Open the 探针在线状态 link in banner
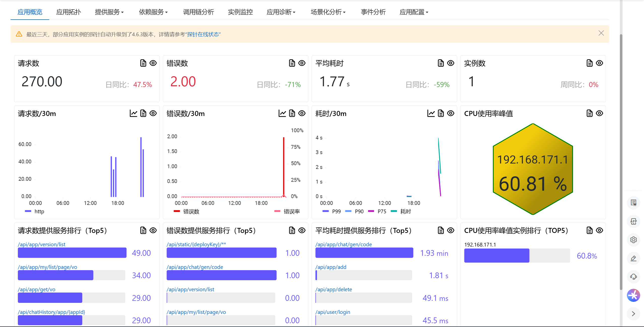Image resolution: width=644 pixels, height=327 pixels. [x=203, y=34]
